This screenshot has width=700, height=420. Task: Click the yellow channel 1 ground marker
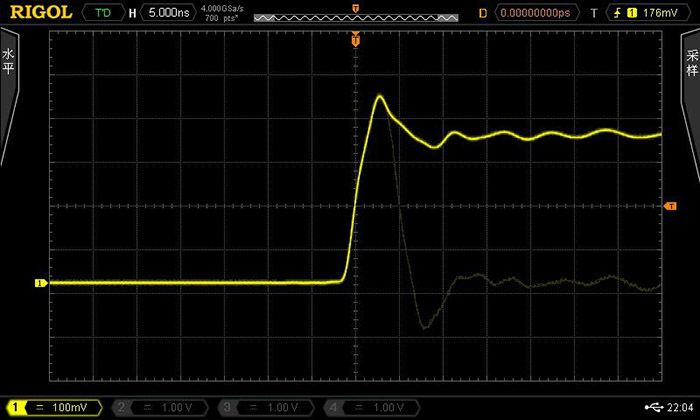pos(40,283)
